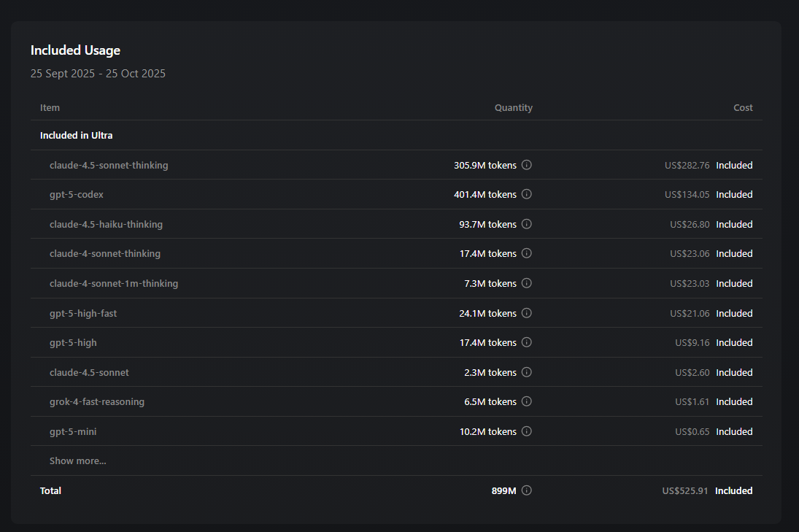Select the claude-4.5-haiku-thinking item
The image size is (799, 532).
(x=106, y=224)
